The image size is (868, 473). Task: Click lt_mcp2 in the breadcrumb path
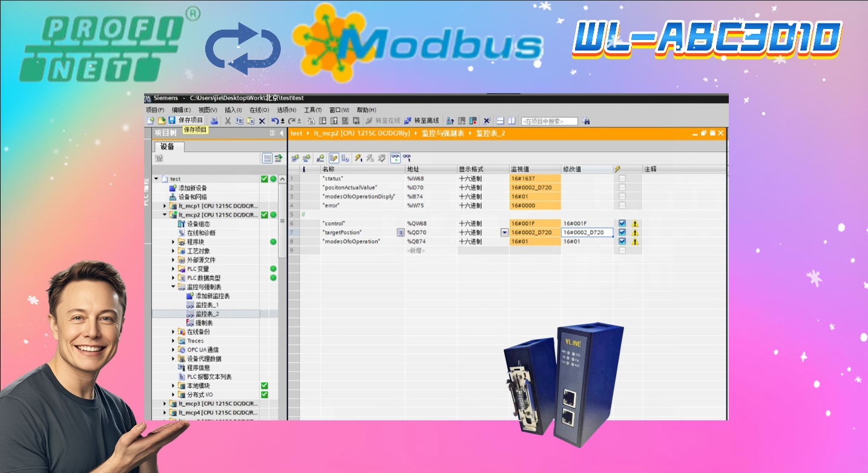click(x=361, y=133)
